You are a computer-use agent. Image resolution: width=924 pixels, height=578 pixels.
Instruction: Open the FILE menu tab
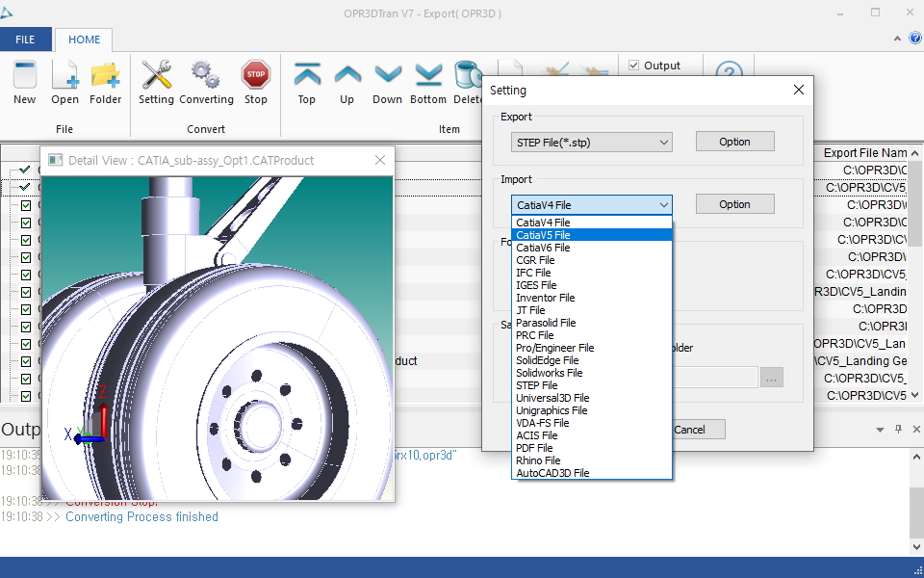point(26,39)
